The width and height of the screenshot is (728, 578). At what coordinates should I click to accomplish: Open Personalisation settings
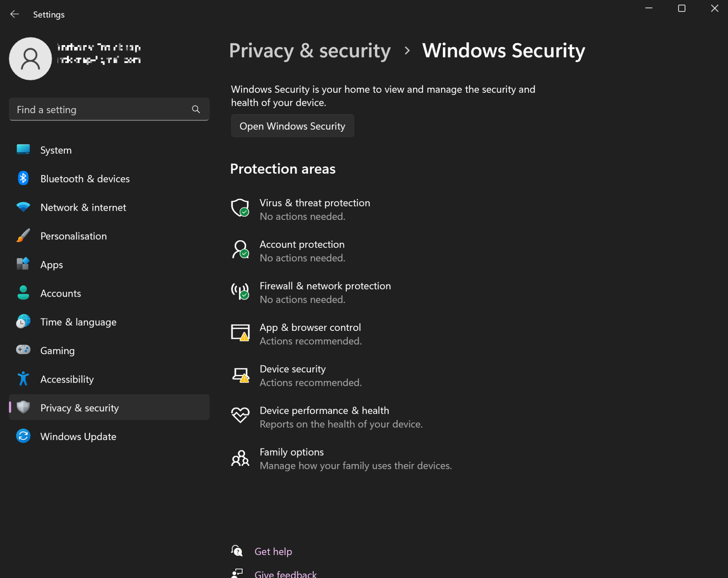[x=109, y=236]
